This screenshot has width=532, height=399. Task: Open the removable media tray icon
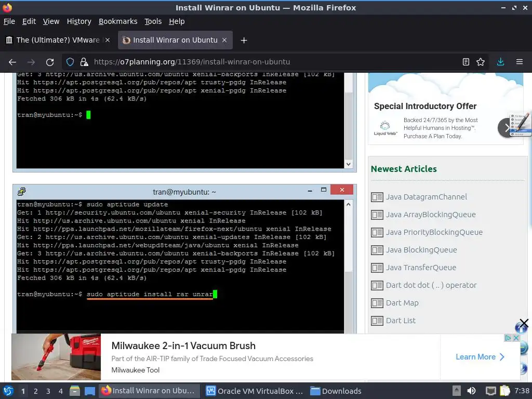tap(457, 391)
